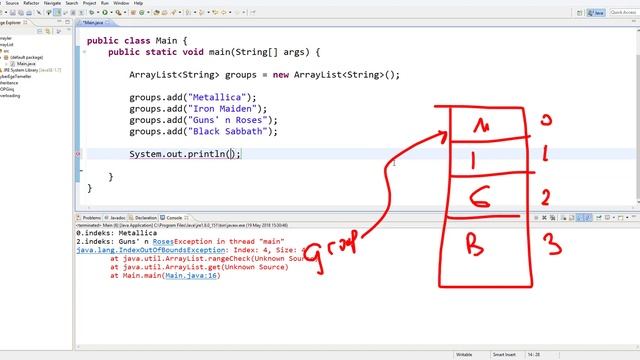The image size is (640, 360).
Task: Click the Open Task toolbar icon
Action: (164, 13)
